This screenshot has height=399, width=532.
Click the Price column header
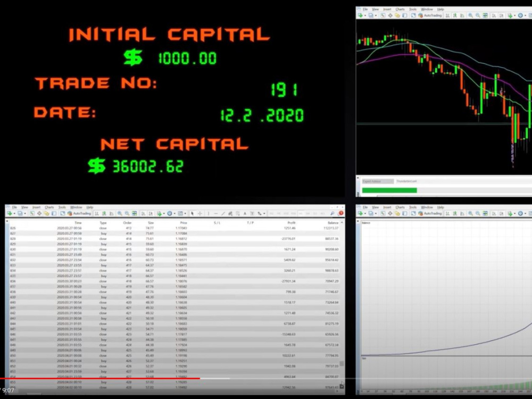point(184,222)
